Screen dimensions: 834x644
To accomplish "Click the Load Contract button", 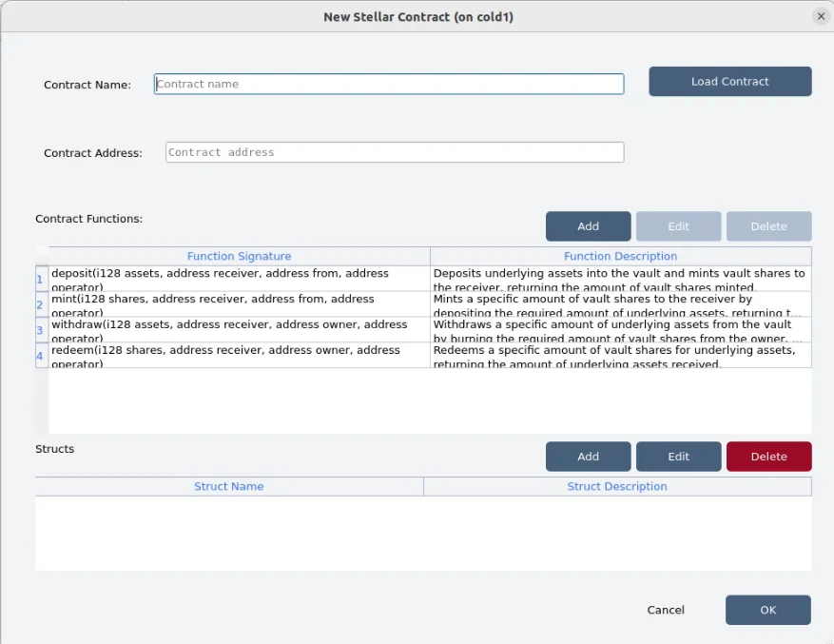I will tap(729, 82).
